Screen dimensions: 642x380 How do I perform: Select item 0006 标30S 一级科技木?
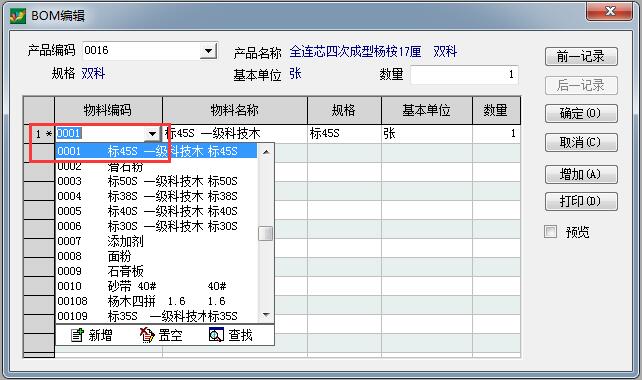156,226
